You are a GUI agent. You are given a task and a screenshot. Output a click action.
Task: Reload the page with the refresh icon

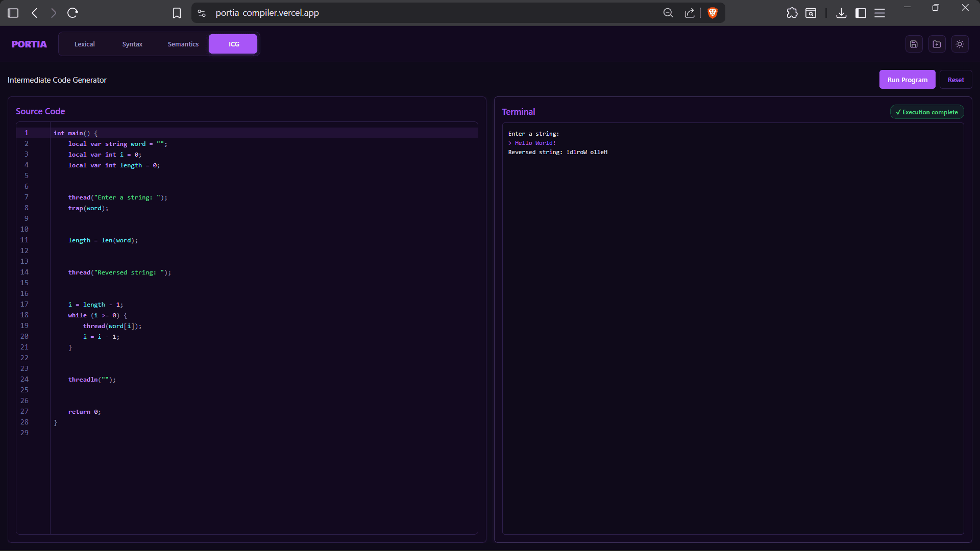pyautogui.click(x=72, y=13)
